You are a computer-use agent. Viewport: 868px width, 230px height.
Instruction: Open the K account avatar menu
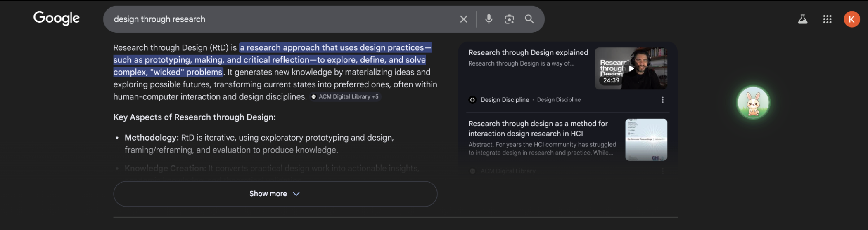tap(851, 19)
